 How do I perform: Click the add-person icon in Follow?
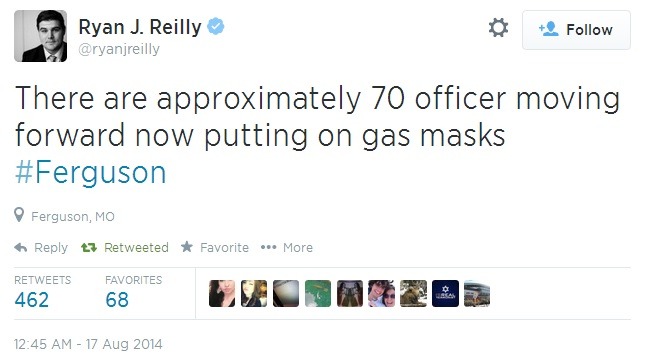pos(548,29)
